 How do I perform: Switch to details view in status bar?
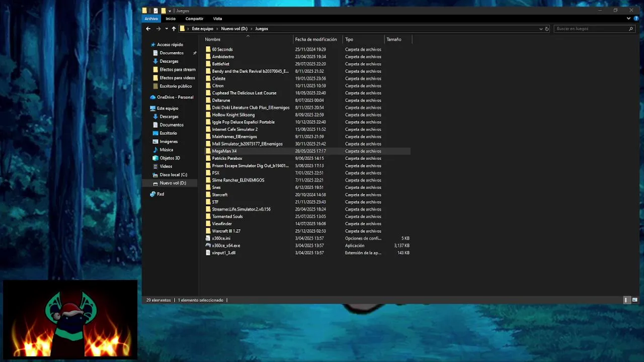click(626, 300)
